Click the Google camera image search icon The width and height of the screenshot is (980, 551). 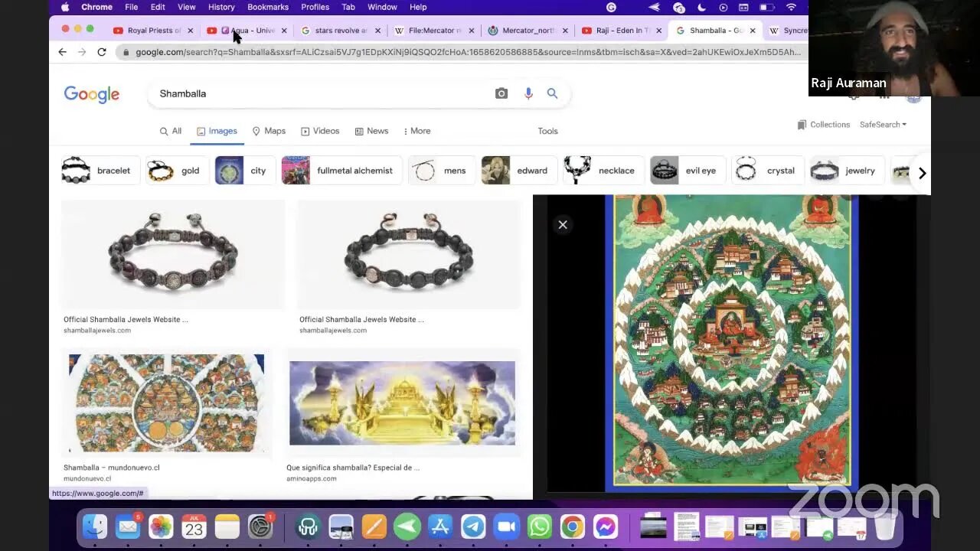(x=501, y=93)
